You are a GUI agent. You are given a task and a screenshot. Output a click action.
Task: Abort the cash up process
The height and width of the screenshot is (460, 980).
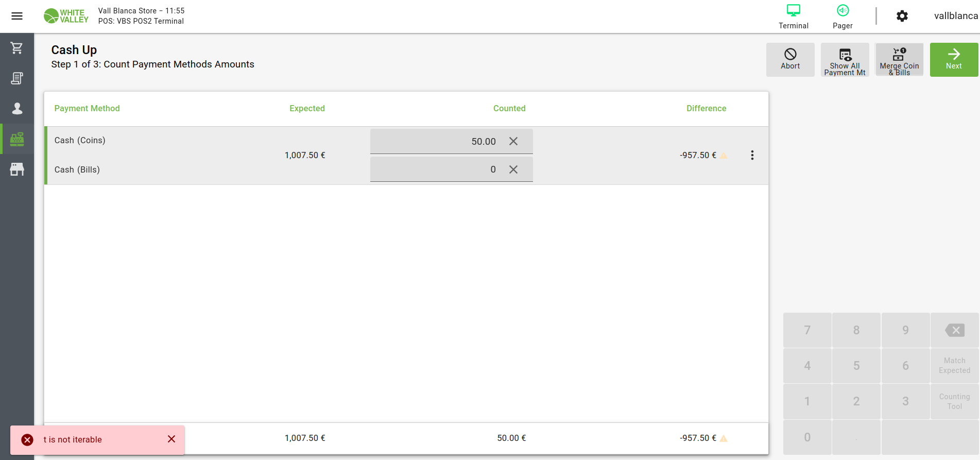click(790, 60)
